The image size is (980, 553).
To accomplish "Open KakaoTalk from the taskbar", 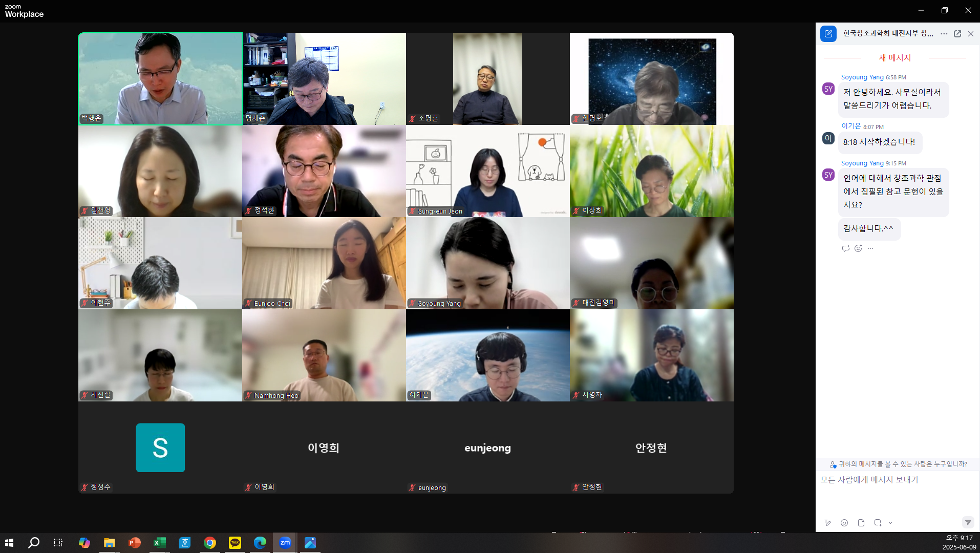I will (235, 543).
